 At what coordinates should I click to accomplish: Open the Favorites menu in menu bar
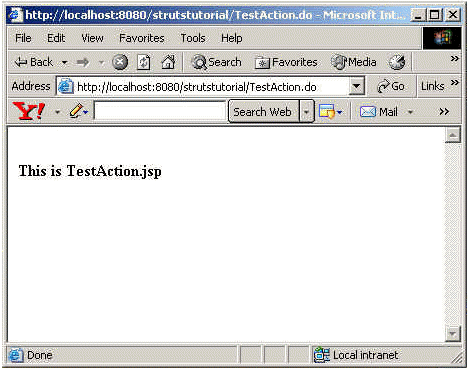tap(142, 38)
